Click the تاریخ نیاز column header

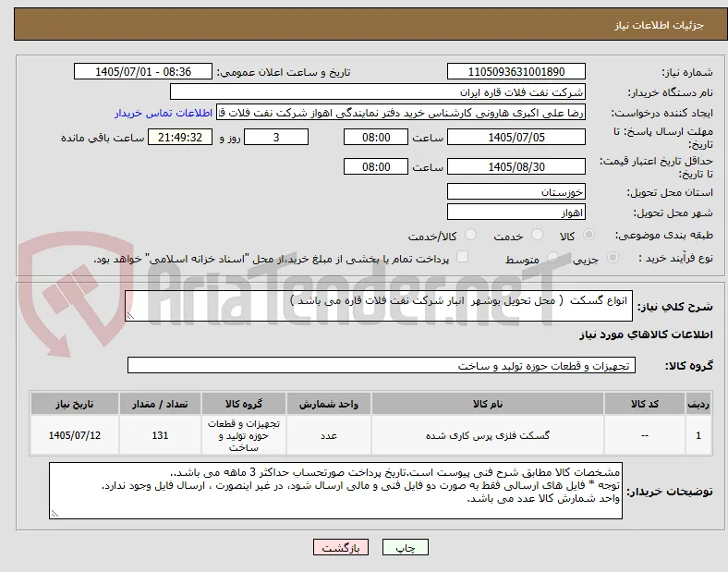pyautogui.click(x=75, y=404)
